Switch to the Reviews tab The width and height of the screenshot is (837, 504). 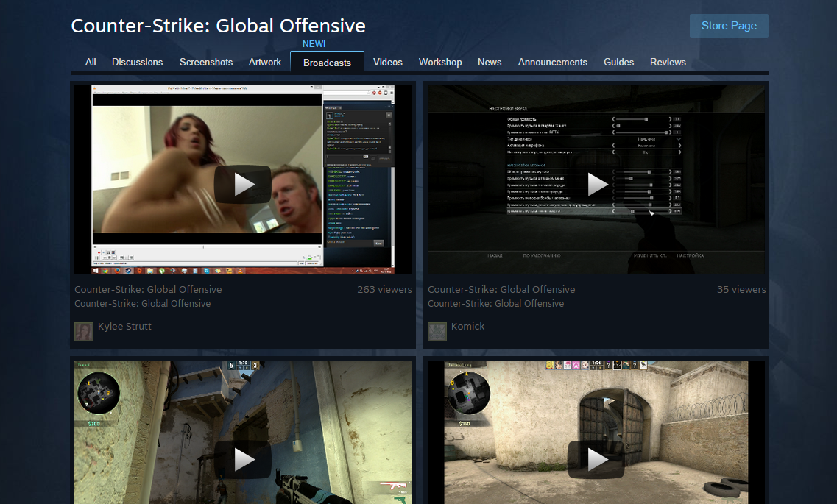point(668,63)
